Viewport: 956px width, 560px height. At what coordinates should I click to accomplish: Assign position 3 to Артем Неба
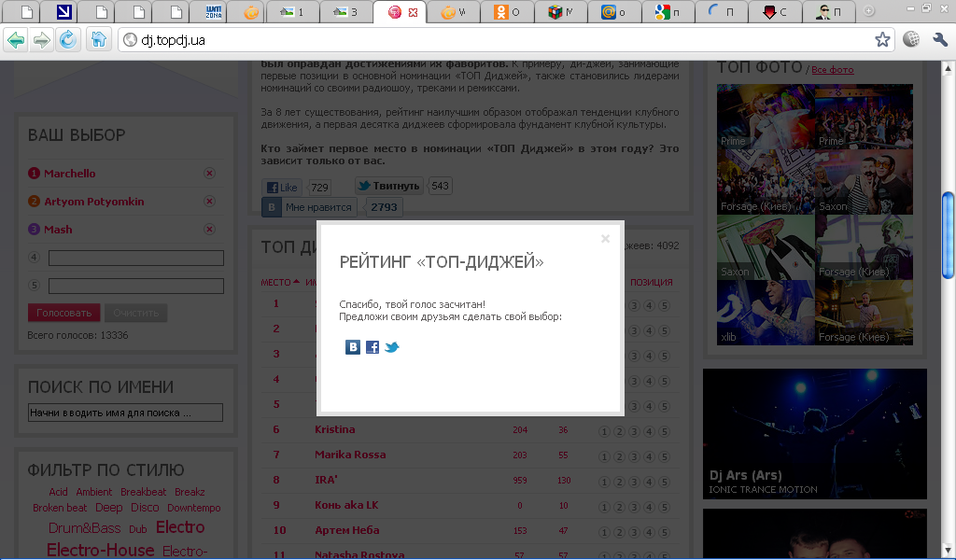point(634,532)
